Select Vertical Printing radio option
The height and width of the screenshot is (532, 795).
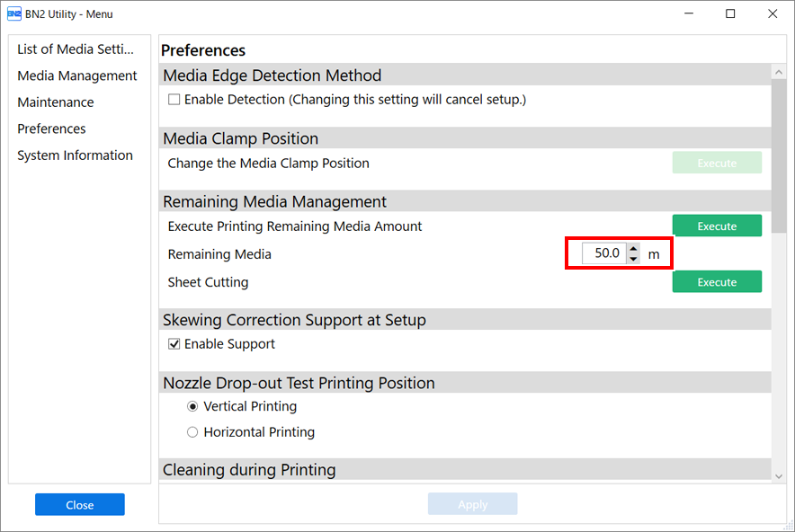(x=192, y=406)
